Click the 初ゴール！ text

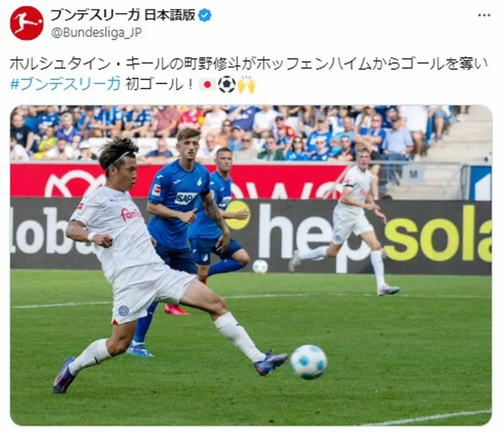click(x=159, y=85)
